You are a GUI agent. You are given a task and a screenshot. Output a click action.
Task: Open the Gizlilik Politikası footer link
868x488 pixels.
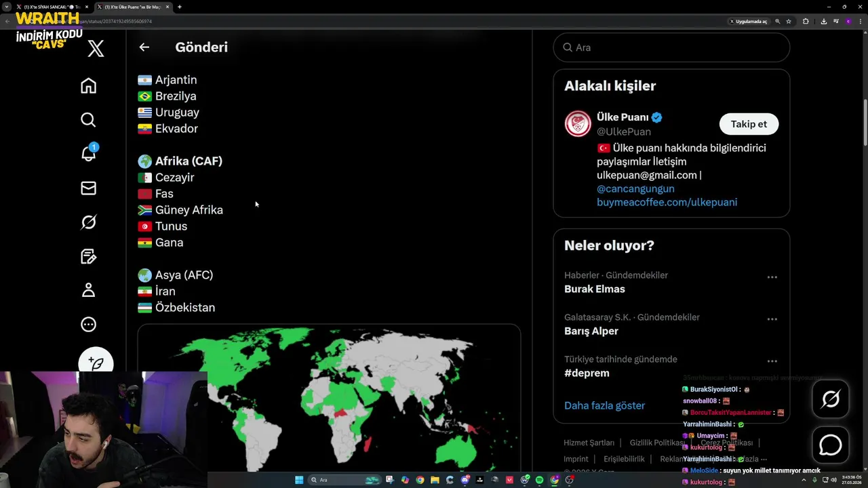pyautogui.click(x=657, y=443)
